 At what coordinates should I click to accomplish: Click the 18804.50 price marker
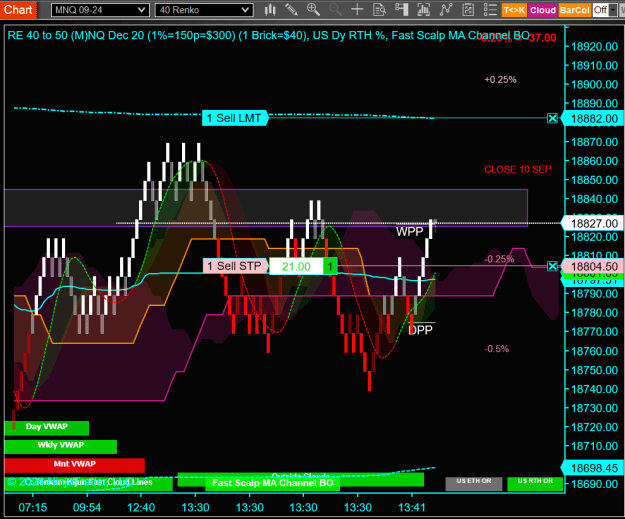594,266
